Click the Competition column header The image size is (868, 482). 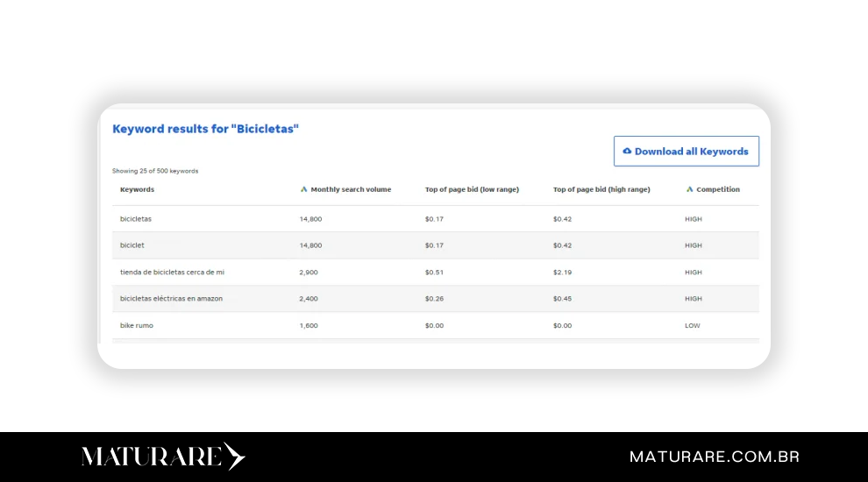pos(717,189)
